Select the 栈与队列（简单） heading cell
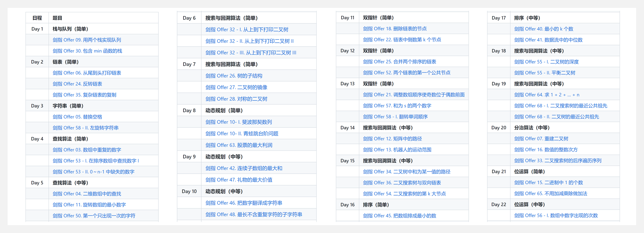The width and height of the screenshot is (644, 233). [x=104, y=29]
